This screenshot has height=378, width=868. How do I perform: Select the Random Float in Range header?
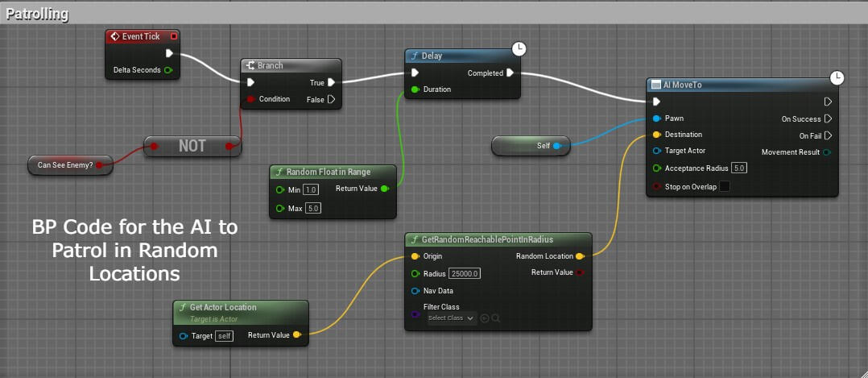tap(333, 172)
